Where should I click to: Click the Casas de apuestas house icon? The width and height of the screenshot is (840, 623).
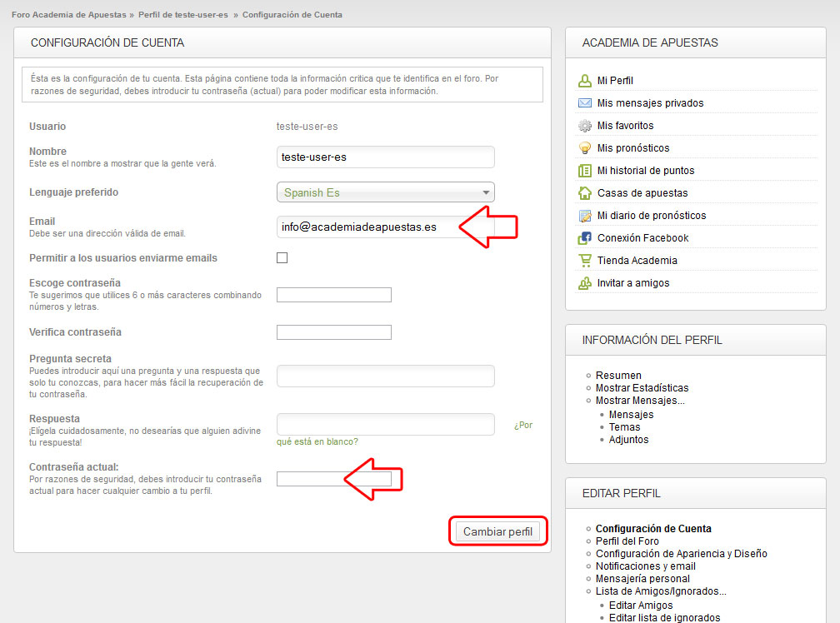click(x=585, y=193)
